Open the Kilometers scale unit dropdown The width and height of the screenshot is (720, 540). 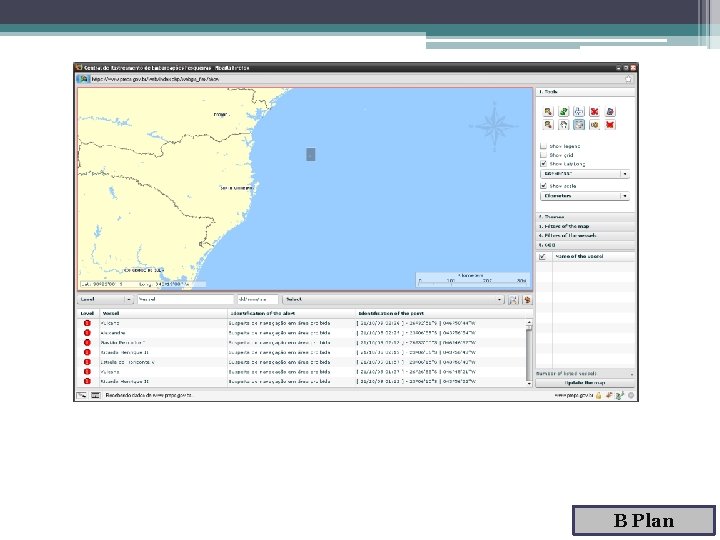click(585, 196)
